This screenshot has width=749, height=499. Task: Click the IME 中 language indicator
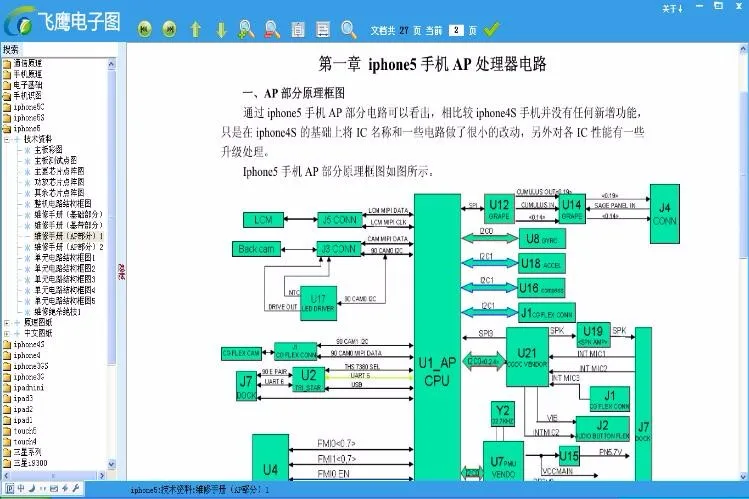coord(21,488)
